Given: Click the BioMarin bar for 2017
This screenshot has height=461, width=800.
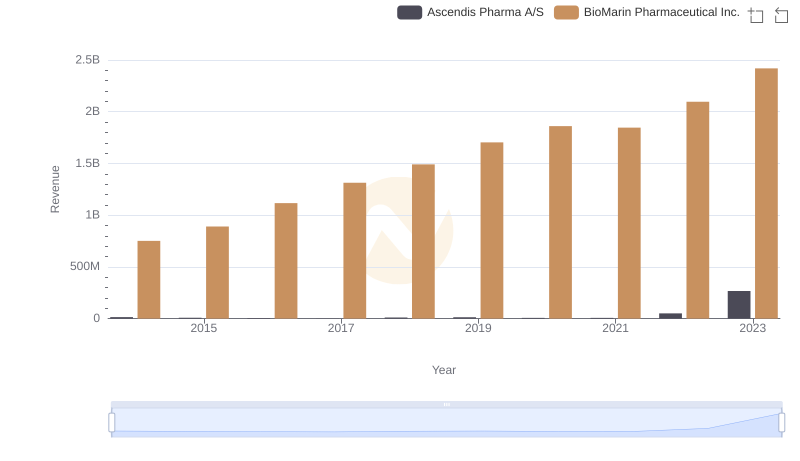Looking at the screenshot, I should (x=355, y=251).
